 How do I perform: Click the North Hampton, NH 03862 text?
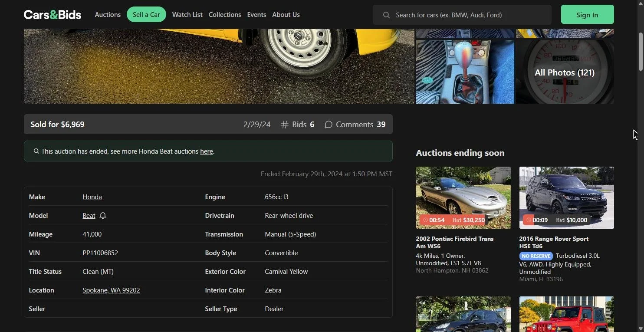click(452, 271)
